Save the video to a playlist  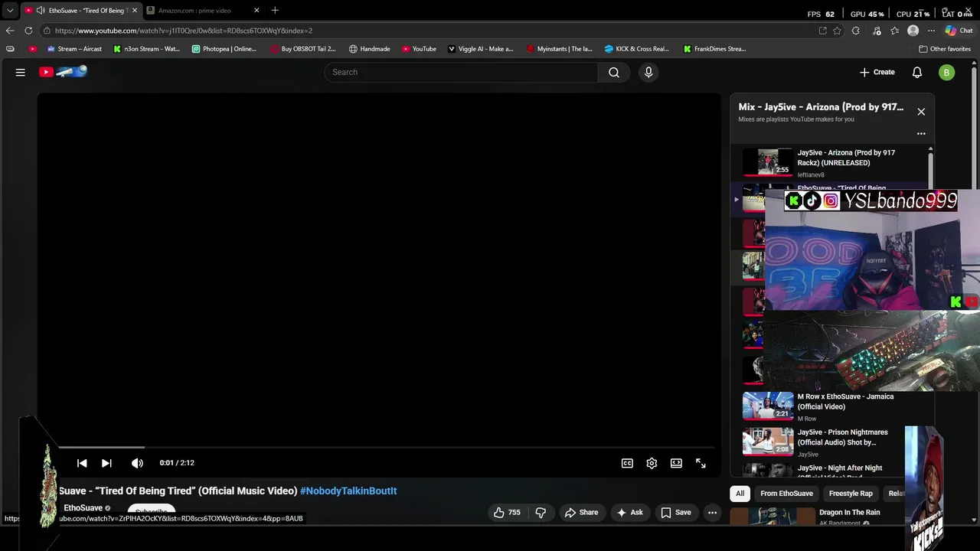click(676, 513)
